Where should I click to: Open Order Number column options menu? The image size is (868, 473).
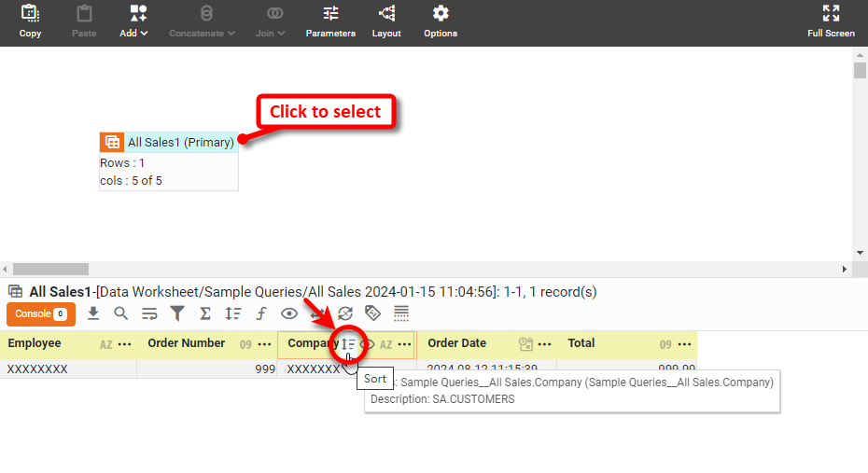click(x=264, y=344)
